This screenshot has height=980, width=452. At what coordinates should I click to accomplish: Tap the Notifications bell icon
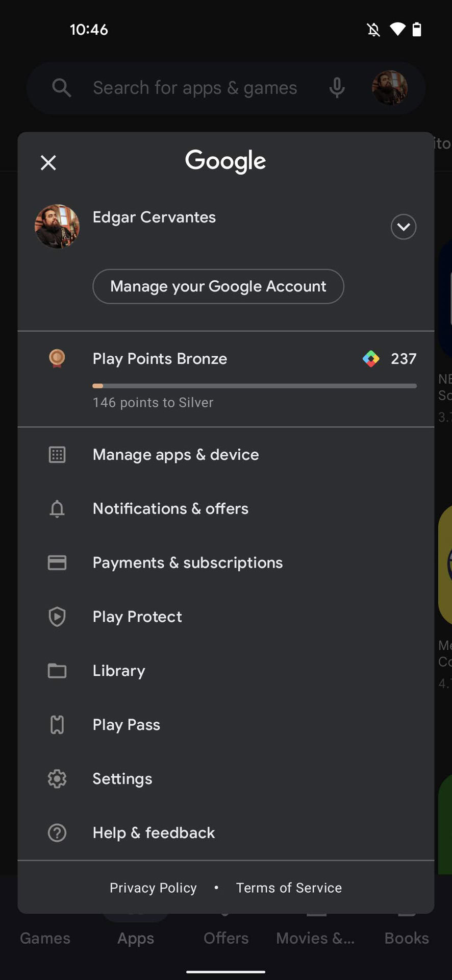coord(57,509)
